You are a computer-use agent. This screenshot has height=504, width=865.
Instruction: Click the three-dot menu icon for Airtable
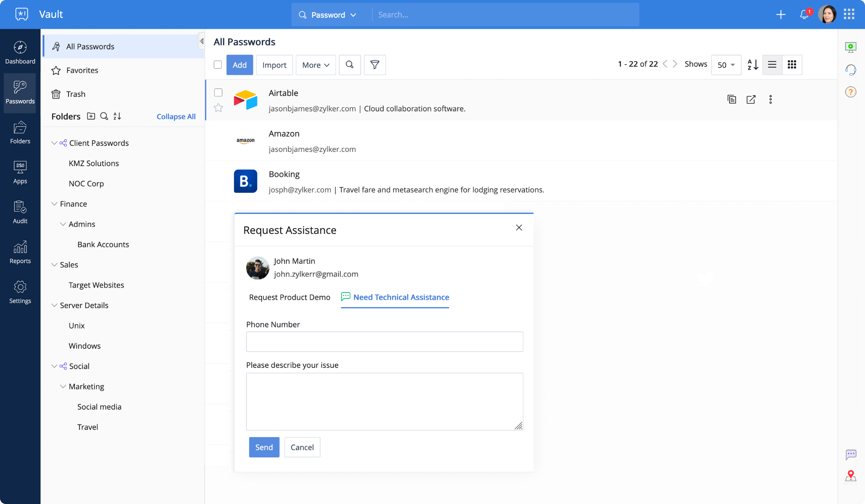click(x=771, y=99)
